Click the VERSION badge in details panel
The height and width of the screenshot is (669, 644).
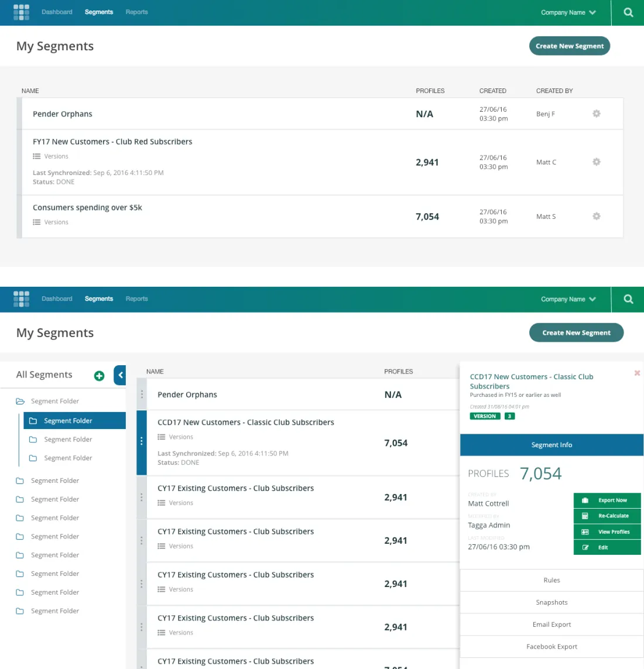tap(485, 416)
